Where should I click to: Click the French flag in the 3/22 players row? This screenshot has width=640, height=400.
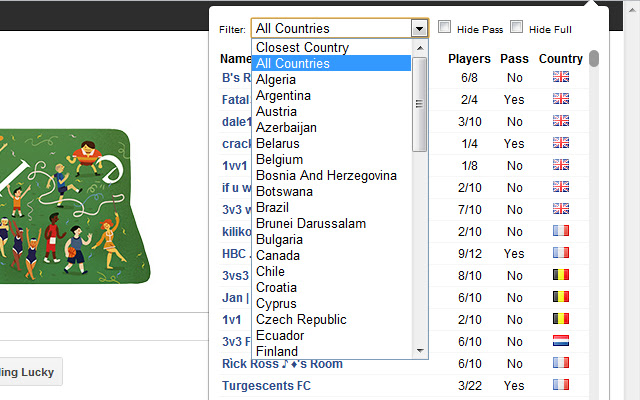[x=561, y=385]
